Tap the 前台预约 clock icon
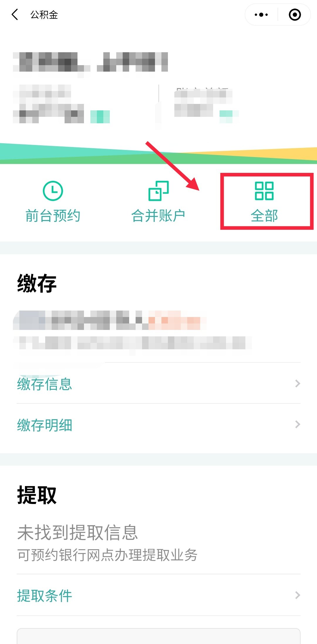Screen dimensions: 317x644 point(53,191)
